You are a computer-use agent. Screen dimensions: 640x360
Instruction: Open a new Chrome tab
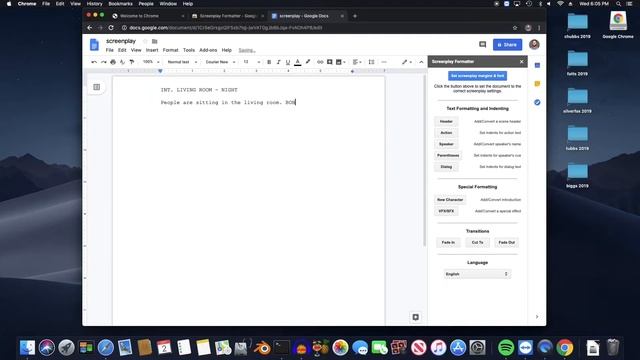(x=355, y=16)
